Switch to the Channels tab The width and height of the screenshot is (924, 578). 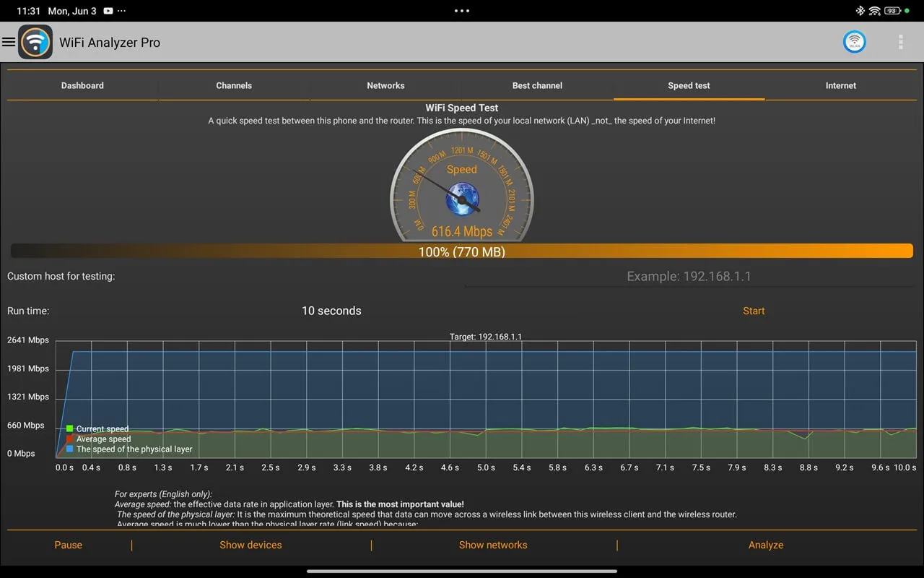234,85
